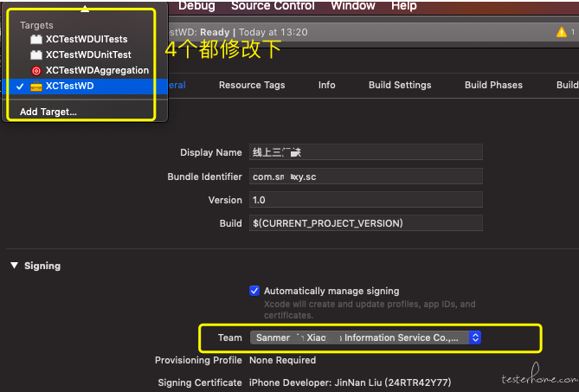Screen dimensions: 579x392
Task: Select the XCTestWDUITests target
Action: point(85,39)
